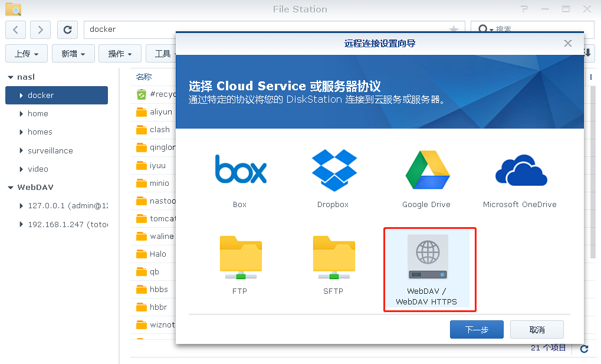
Task: Click the nastool folder icon
Action: pyautogui.click(x=142, y=201)
